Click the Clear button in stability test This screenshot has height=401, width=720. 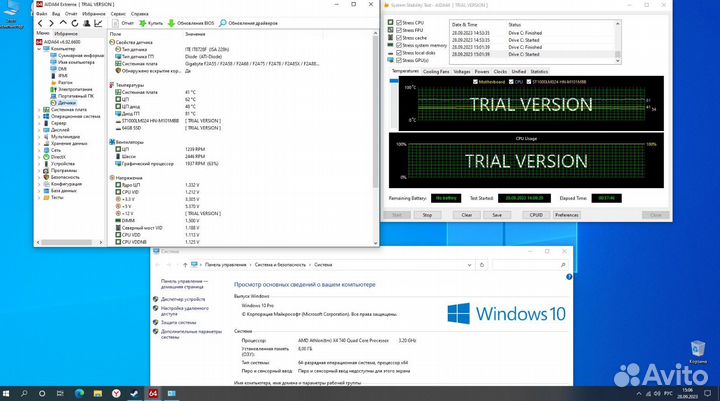coord(467,215)
